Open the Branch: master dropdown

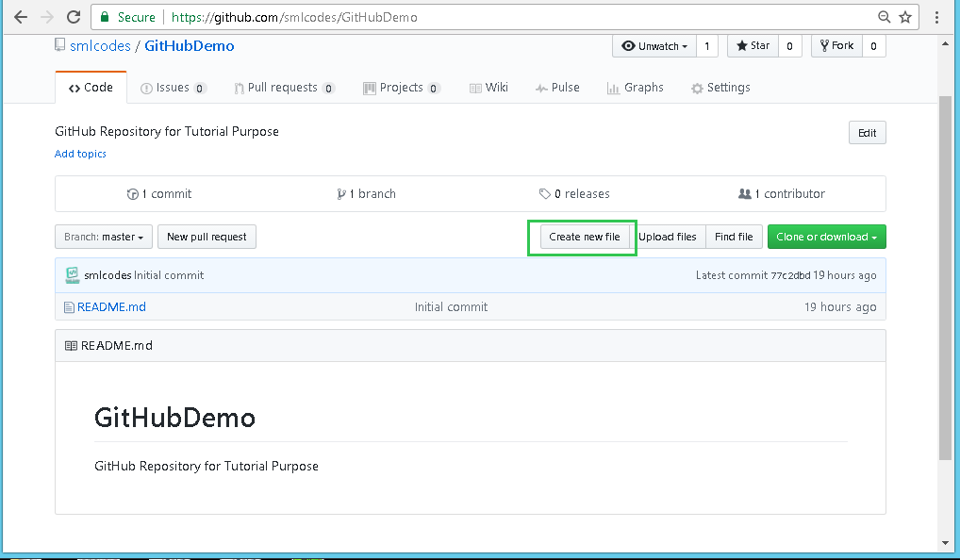(x=104, y=237)
